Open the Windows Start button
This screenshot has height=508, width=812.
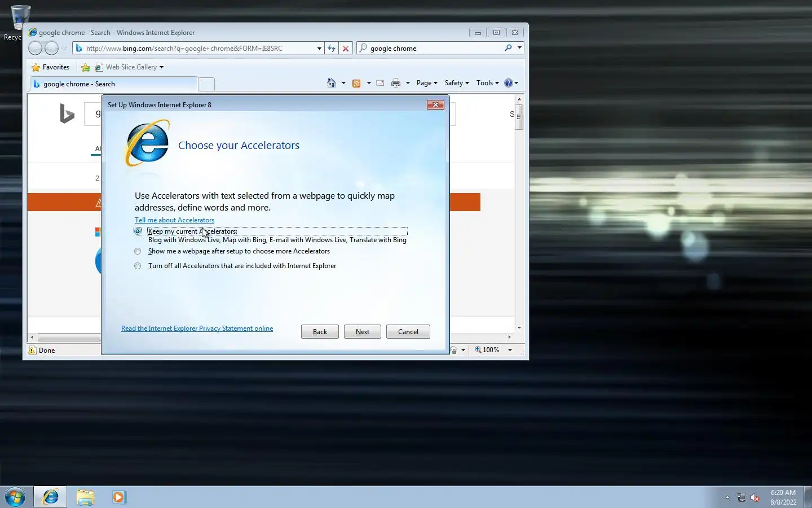coord(15,497)
